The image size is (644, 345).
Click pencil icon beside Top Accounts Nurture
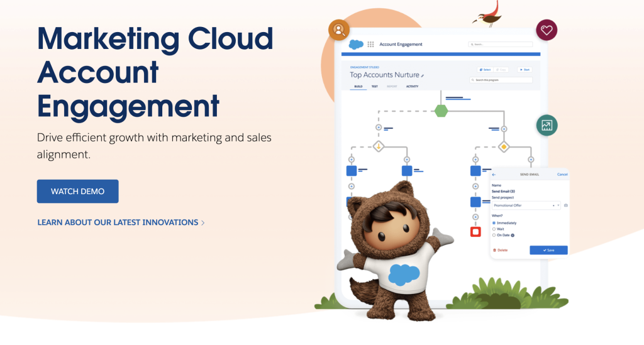pyautogui.click(x=423, y=75)
